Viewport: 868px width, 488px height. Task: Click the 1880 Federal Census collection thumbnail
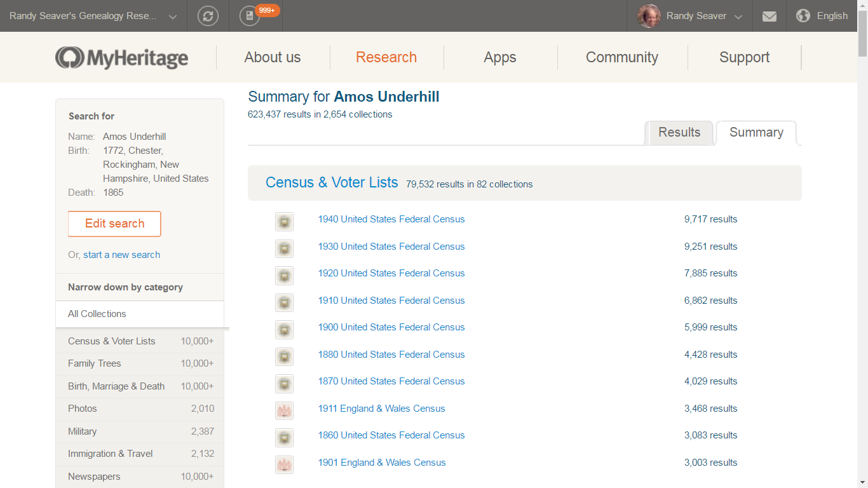tap(284, 356)
